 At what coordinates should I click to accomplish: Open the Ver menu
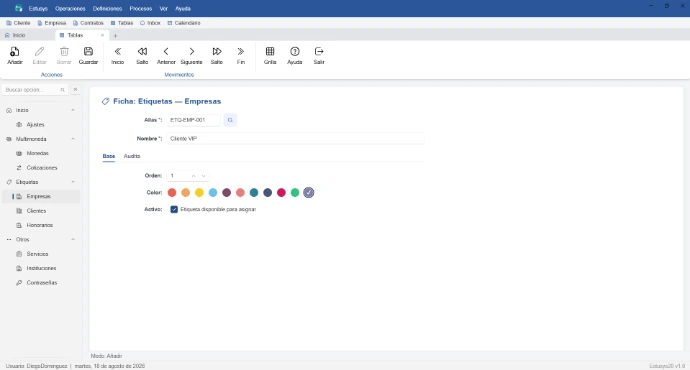pos(164,9)
